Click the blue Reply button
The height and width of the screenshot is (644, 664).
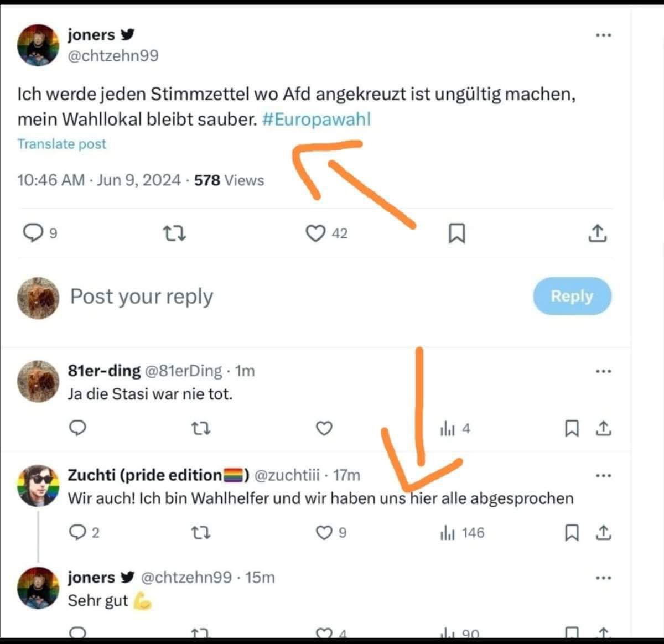pyautogui.click(x=572, y=296)
